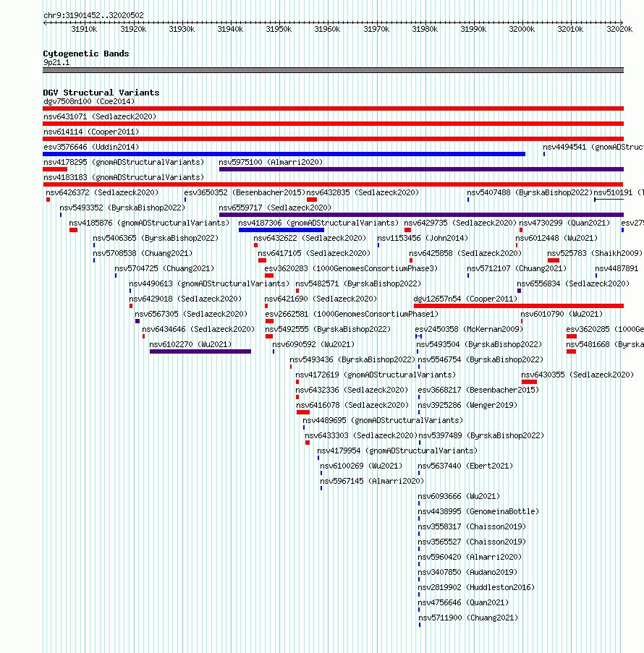Image resolution: width=644 pixels, height=653 pixels.
Task: Click the 31950k ruler position
Action: (x=279, y=29)
